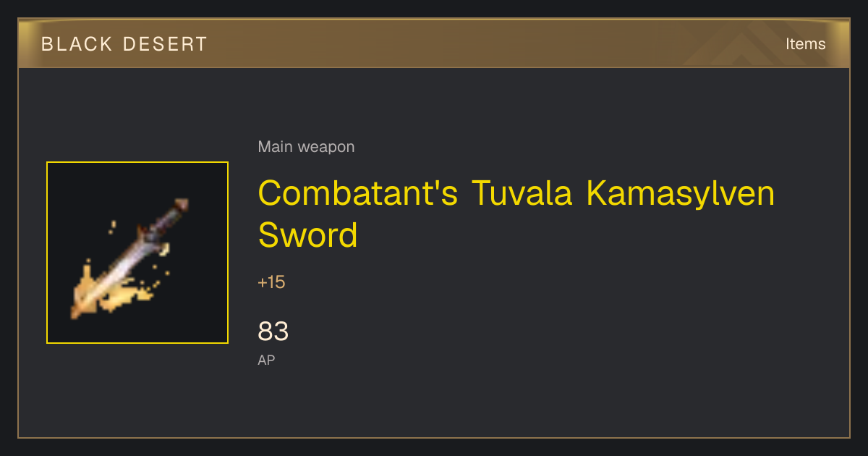The width and height of the screenshot is (868, 456).
Task: Click the Tuvala Kamasylven Sword item icon
Action: coord(137,253)
